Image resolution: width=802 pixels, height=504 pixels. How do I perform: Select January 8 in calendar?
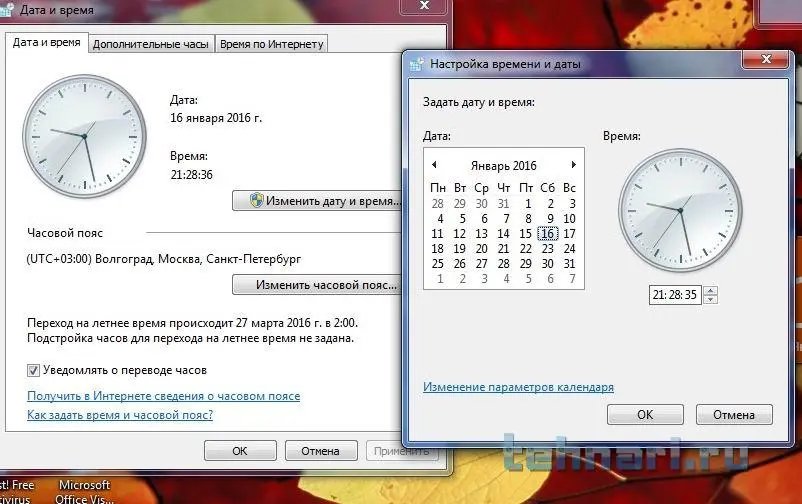(x=528, y=219)
